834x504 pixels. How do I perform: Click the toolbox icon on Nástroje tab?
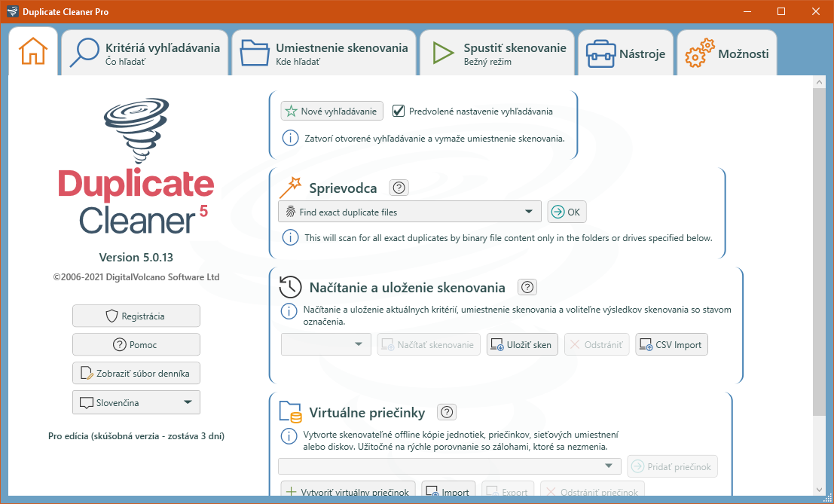tap(600, 54)
